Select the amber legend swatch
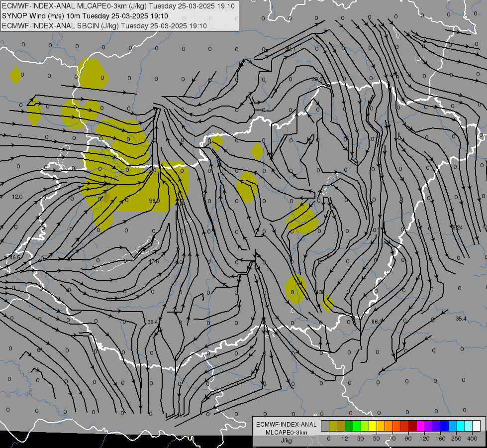Screen dimensions: 487x448 tap(381, 426)
